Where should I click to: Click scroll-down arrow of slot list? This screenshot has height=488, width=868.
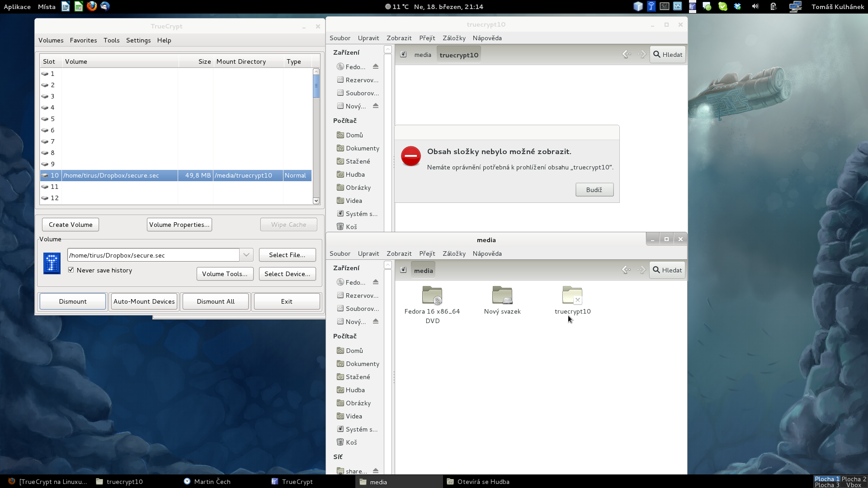[x=316, y=201]
